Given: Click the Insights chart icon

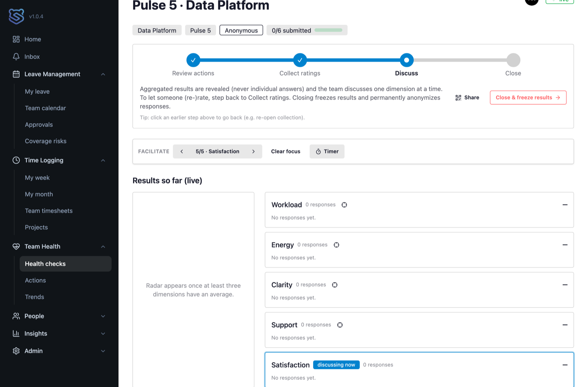Looking at the screenshot, I should [x=16, y=333].
